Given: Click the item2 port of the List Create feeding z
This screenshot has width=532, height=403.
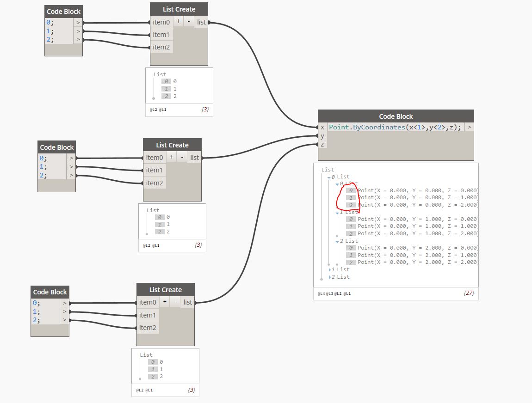Looking at the screenshot, I should pos(148,328).
